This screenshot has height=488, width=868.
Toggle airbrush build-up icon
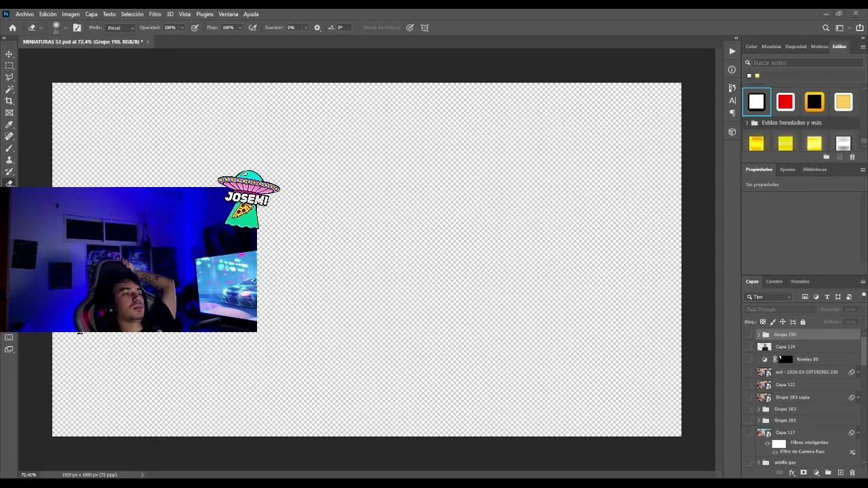253,28
